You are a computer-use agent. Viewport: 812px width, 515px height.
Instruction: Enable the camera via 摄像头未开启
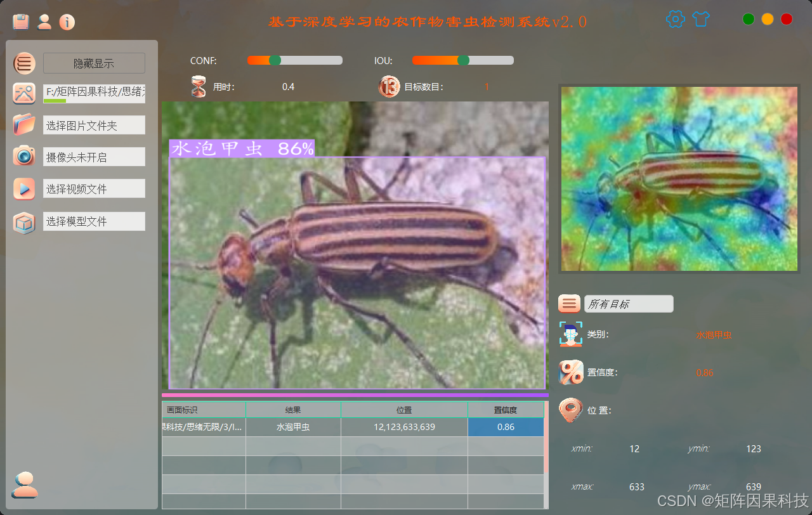point(94,156)
